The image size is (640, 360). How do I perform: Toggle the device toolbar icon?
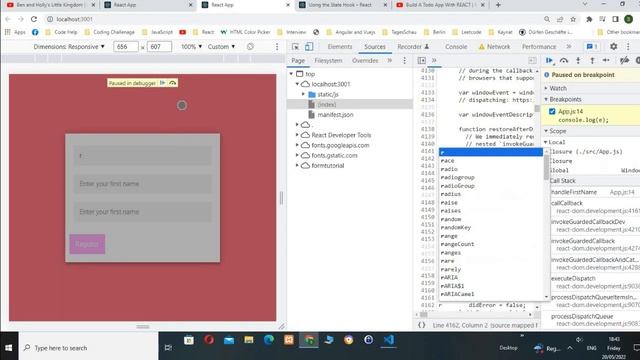coord(309,47)
